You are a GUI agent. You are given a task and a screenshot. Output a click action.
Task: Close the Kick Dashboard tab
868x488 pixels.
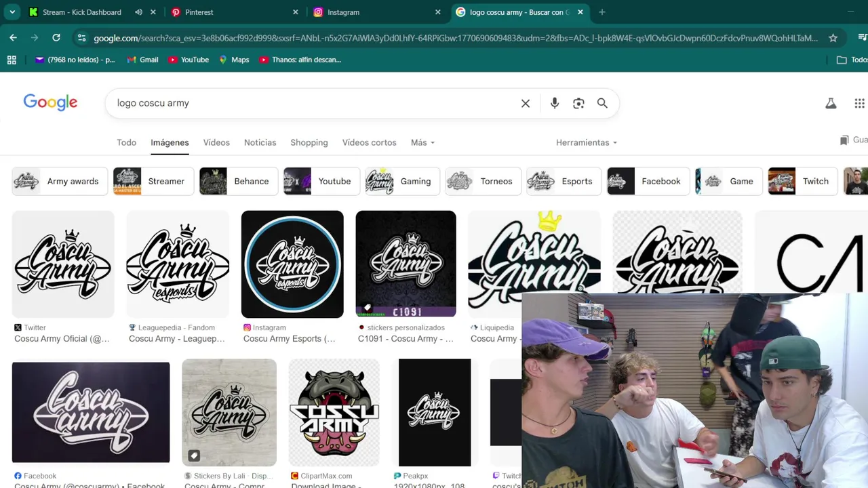point(153,12)
